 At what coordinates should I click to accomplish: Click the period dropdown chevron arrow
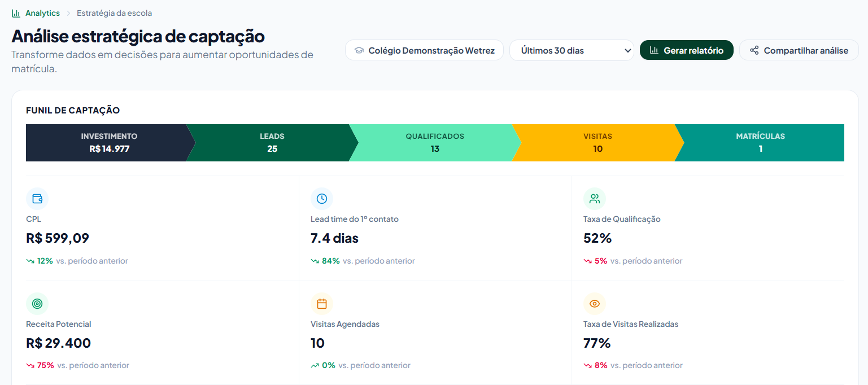pos(627,50)
